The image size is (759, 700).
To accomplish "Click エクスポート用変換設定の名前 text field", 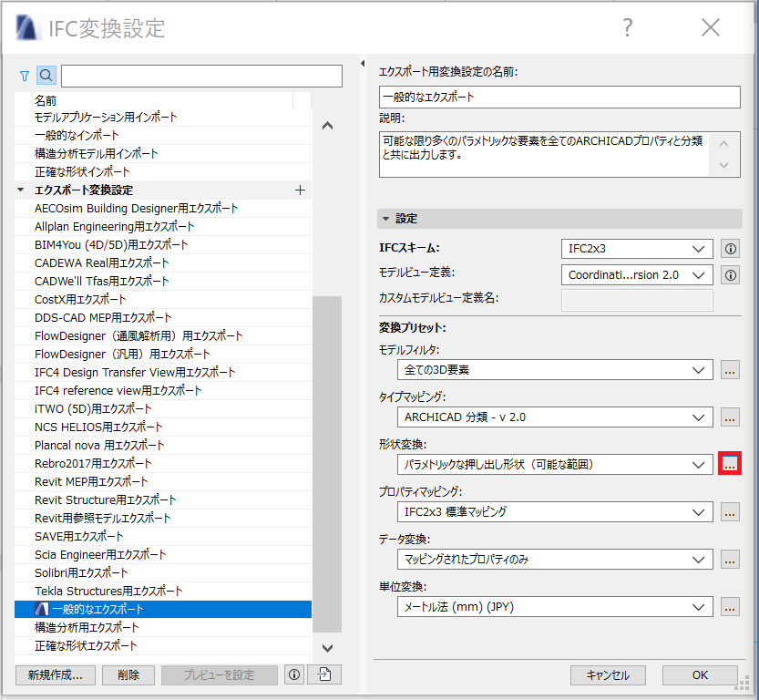I will pyautogui.click(x=559, y=98).
